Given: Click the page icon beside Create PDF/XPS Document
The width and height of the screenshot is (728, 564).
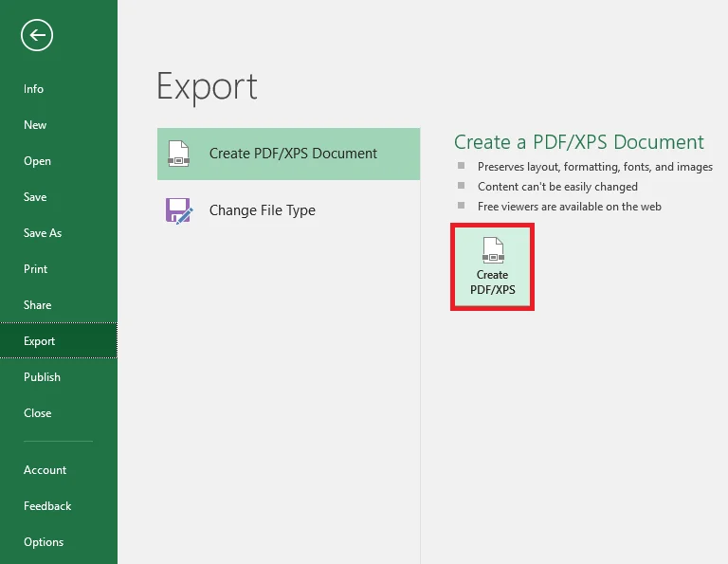Looking at the screenshot, I should coord(178,154).
